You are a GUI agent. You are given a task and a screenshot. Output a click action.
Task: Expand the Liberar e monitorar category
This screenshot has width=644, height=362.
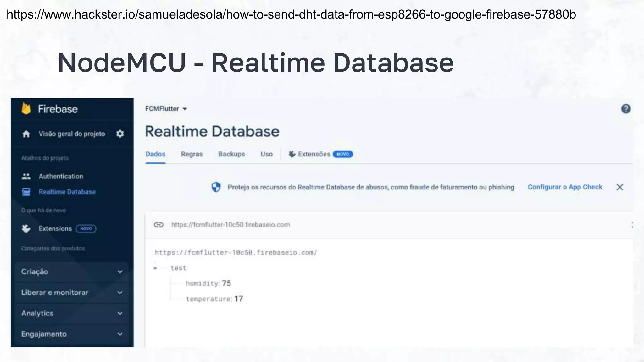coord(72,293)
